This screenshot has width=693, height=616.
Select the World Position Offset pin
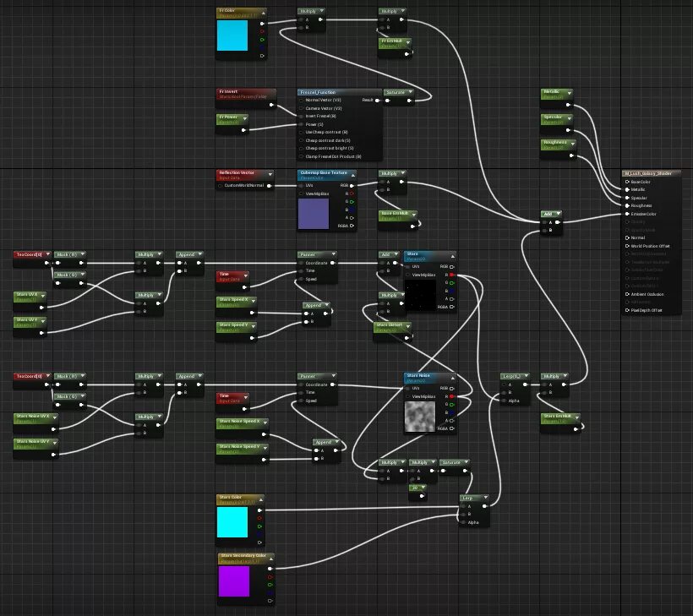[627, 246]
